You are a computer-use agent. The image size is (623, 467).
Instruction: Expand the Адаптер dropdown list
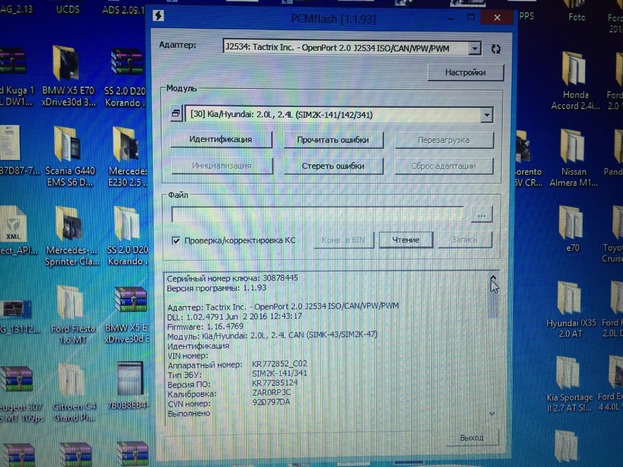click(474, 47)
